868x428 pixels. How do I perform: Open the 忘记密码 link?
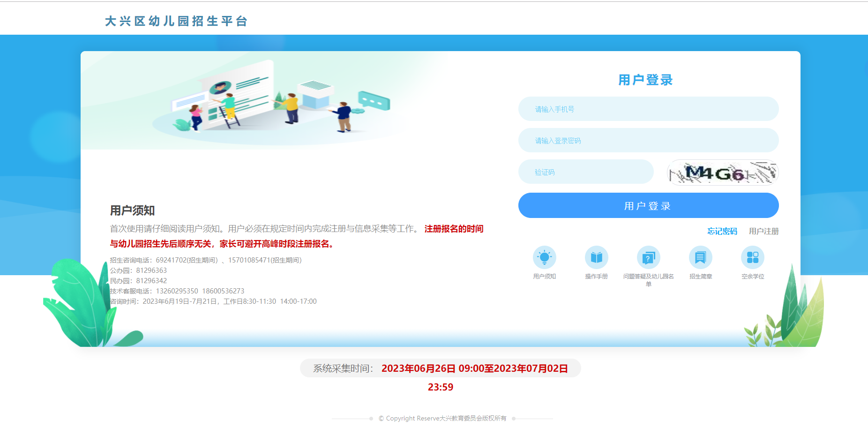[722, 231]
